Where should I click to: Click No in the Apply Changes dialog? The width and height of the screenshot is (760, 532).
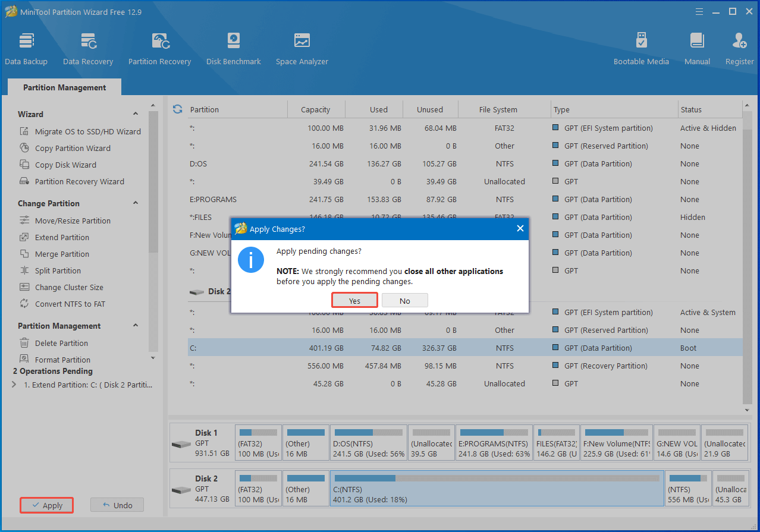coord(405,301)
